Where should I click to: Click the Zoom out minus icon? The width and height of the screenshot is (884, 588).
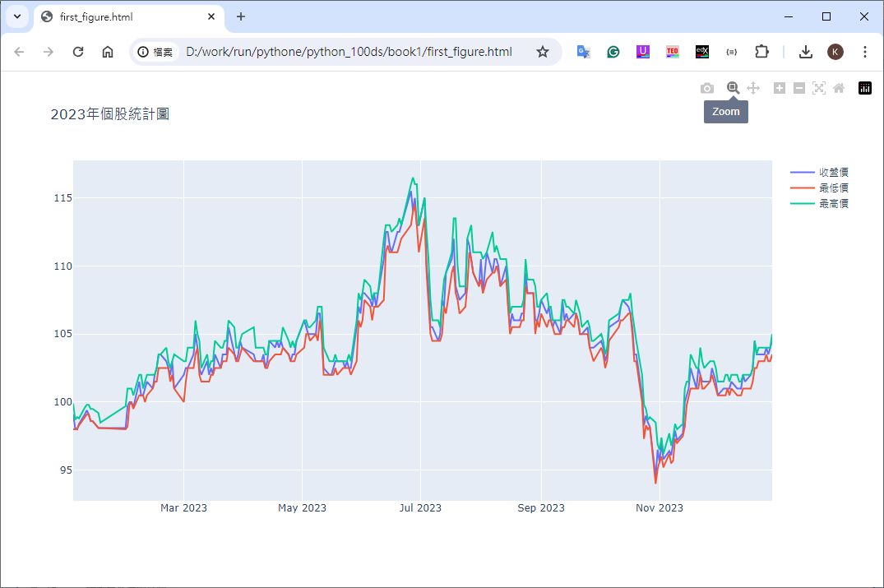point(799,88)
